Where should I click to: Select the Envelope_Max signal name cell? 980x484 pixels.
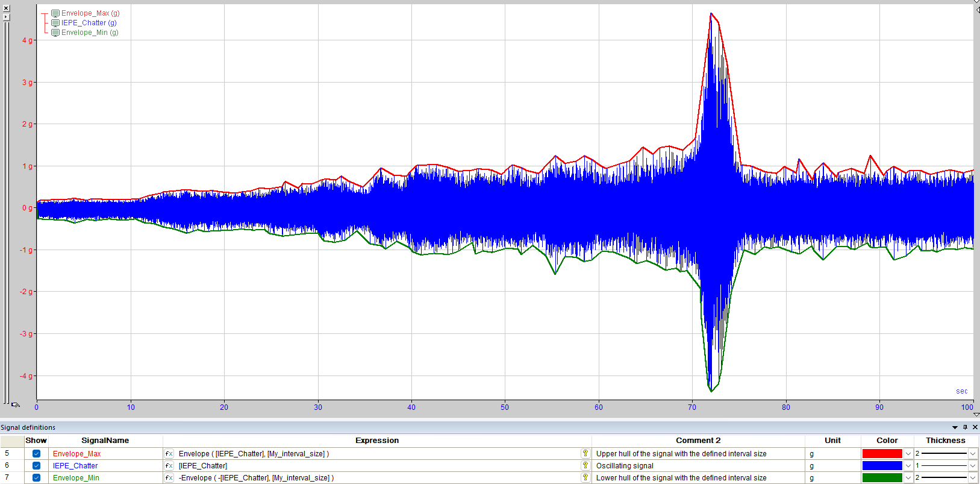[105, 454]
